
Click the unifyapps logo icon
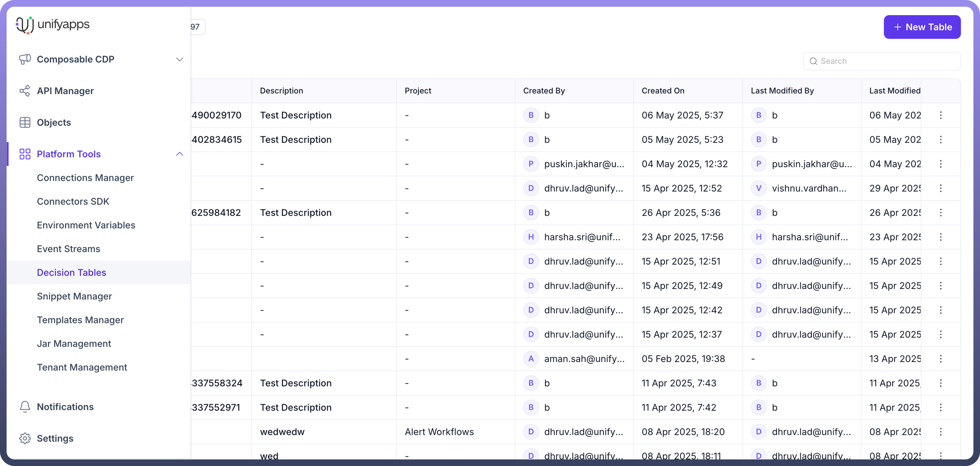tap(25, 25)
